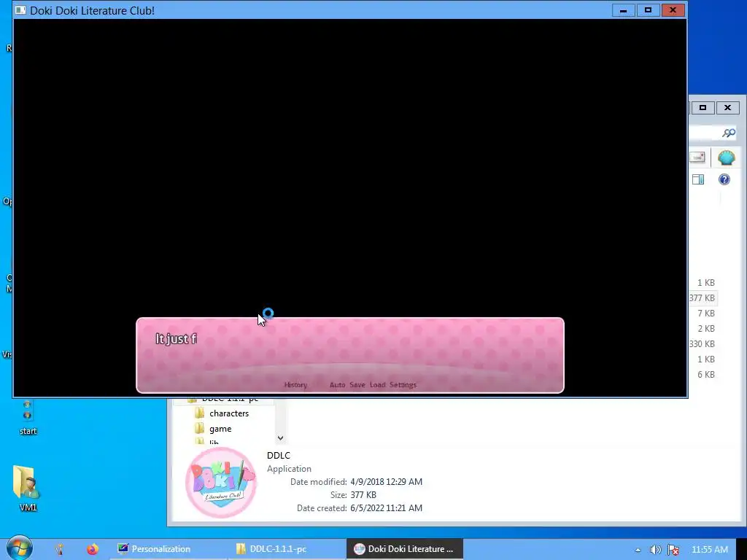
Task: Open the game Settings from dialogue box
Action: [403, 385]
